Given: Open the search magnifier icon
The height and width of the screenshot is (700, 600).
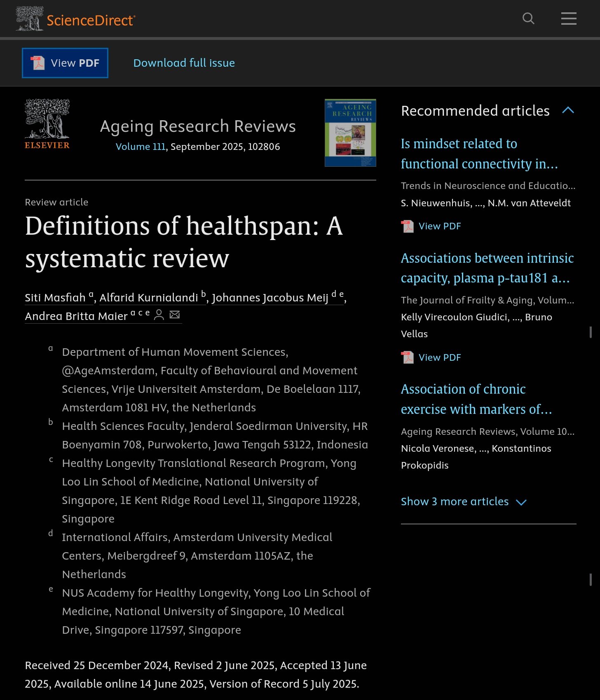Looking at the screenshot, I should coord(528,19).
